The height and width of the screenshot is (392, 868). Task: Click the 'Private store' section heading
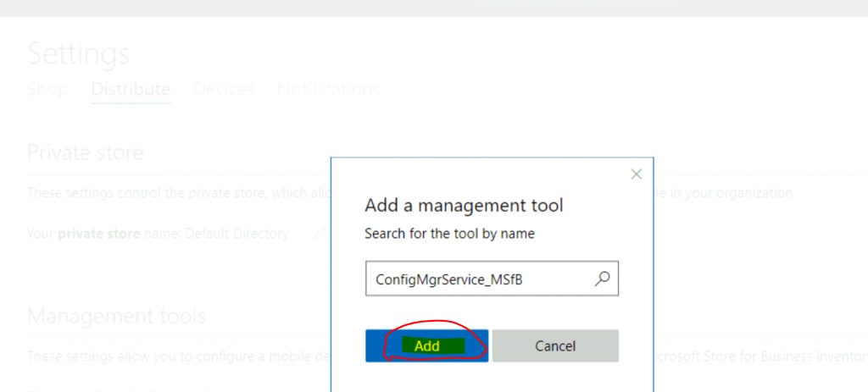coord(86,152)
